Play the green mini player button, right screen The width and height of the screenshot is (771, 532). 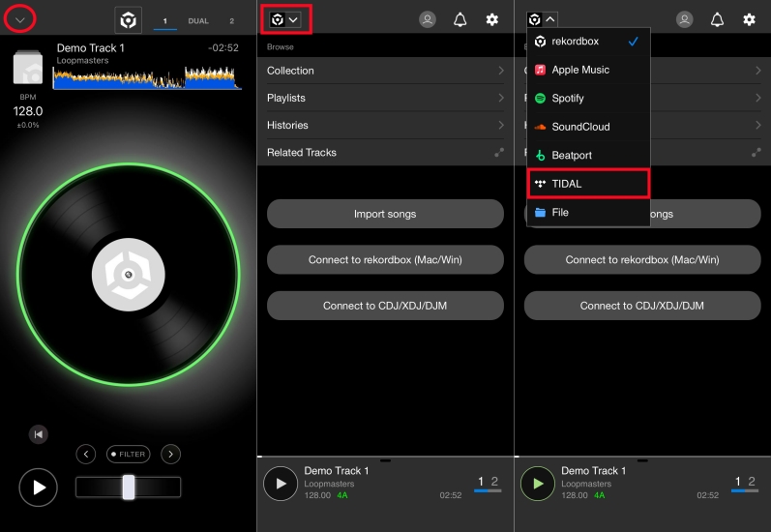(x=538, y=484)
